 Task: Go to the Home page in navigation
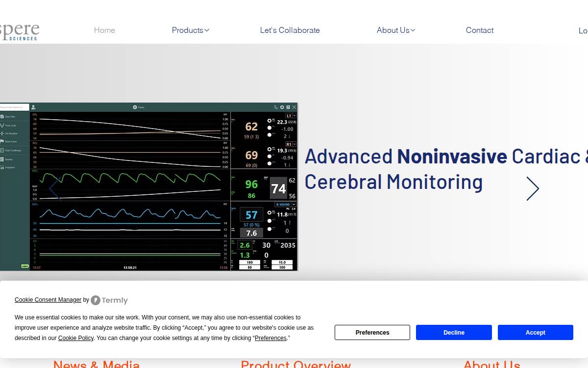click(104, 30)
